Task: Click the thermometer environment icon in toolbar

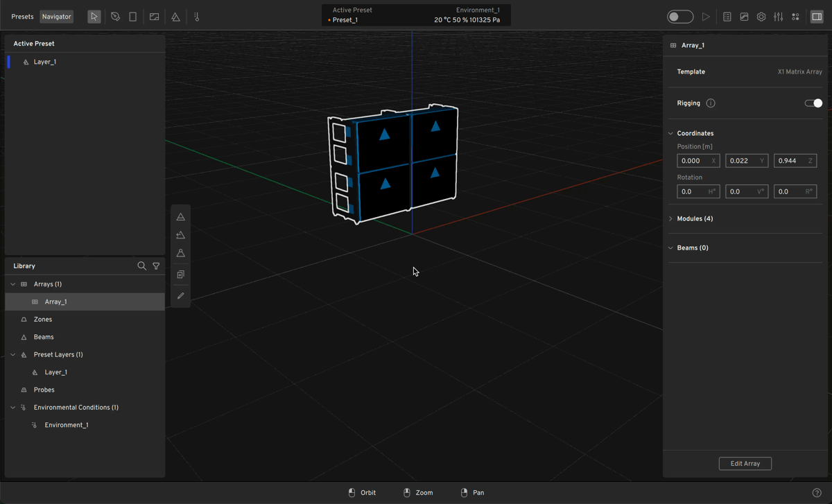Action: coord(197,17)
